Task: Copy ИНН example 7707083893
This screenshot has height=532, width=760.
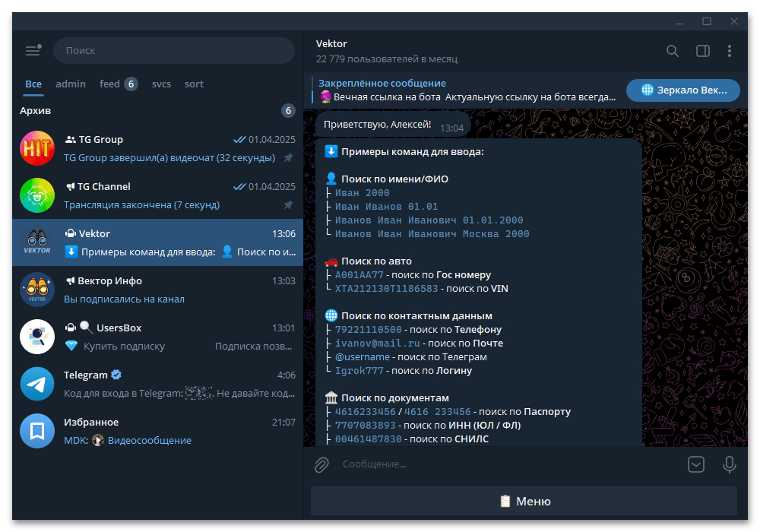Action: [x=366, y=425]
